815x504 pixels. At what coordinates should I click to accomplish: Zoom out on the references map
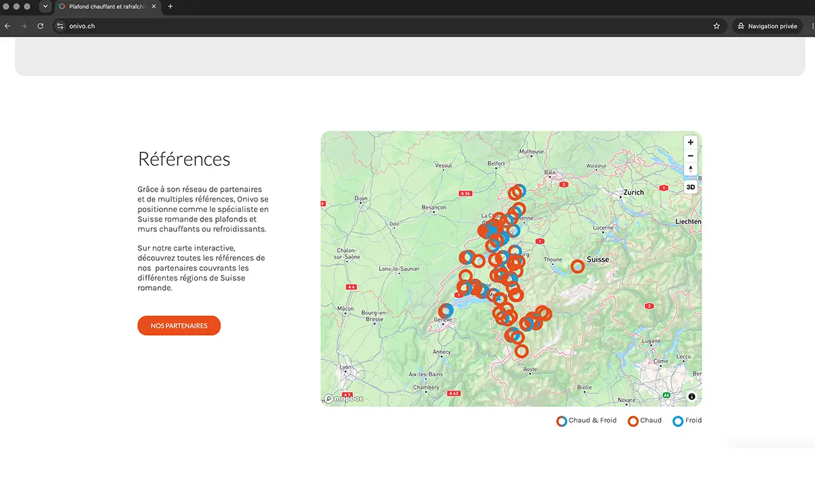click(691, 156)
